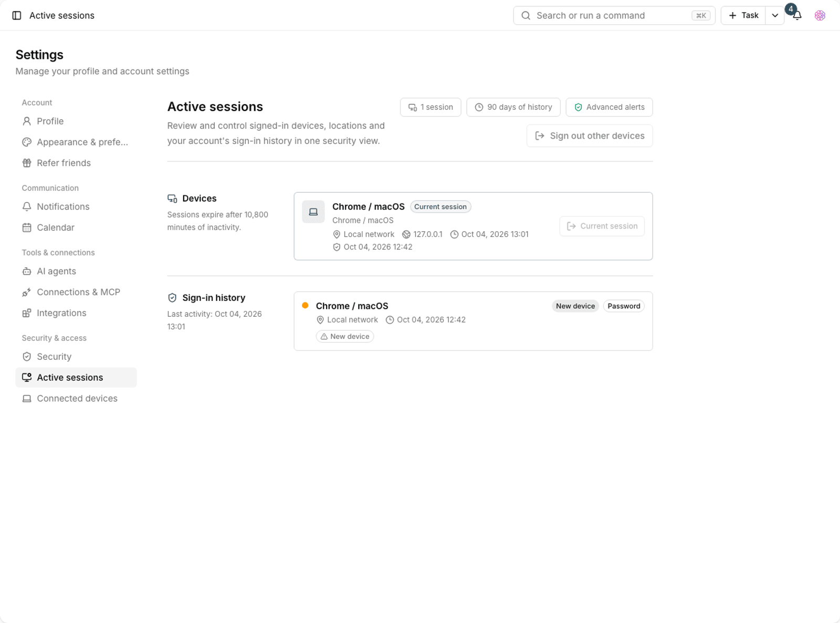Click the Profile person icon
Screen dimensions: 840x623
point(27,121)
